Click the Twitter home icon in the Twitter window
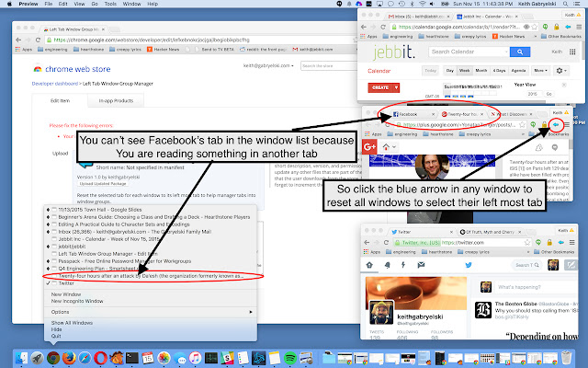The image size is (588, 368). point(369,265)
